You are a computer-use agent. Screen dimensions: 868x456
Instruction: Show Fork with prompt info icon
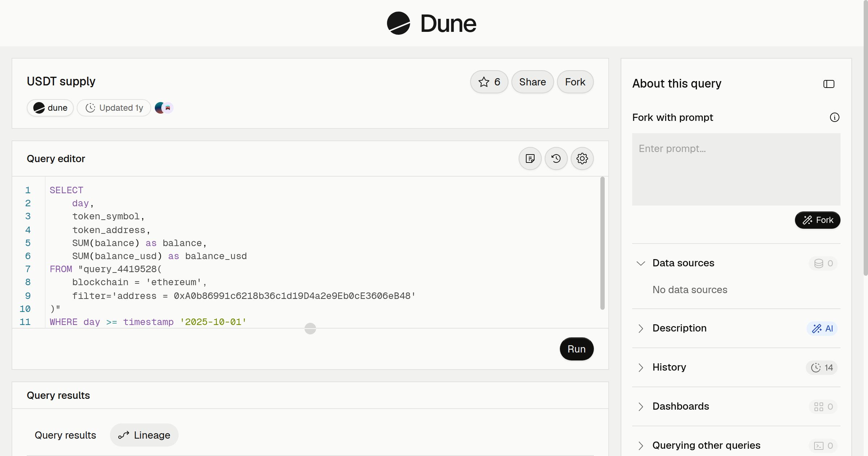point(834,117)
